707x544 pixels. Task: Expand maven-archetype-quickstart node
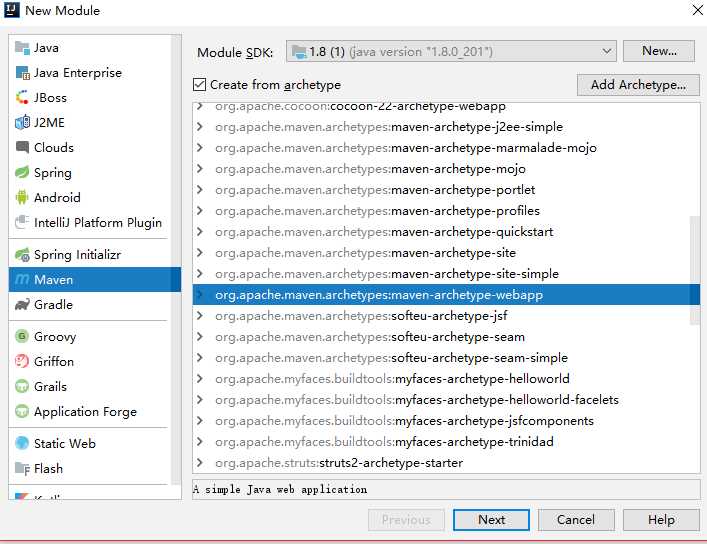(x=200, y=231)
